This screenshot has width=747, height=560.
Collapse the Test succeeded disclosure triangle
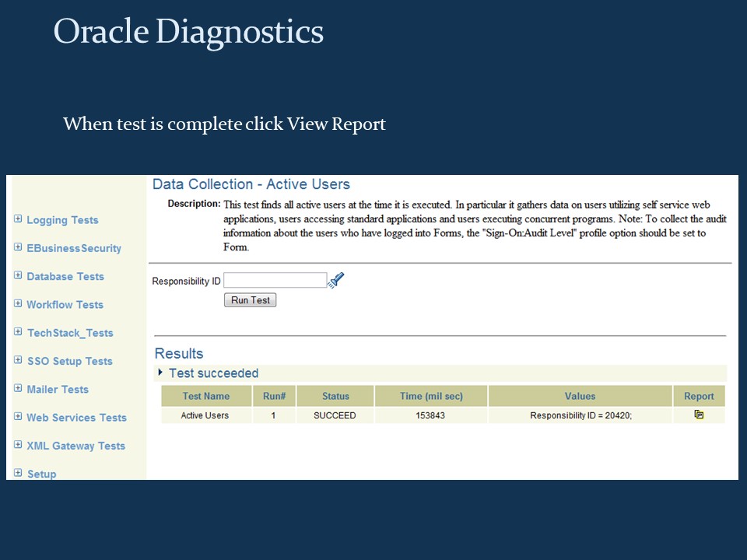pos(161,373)
